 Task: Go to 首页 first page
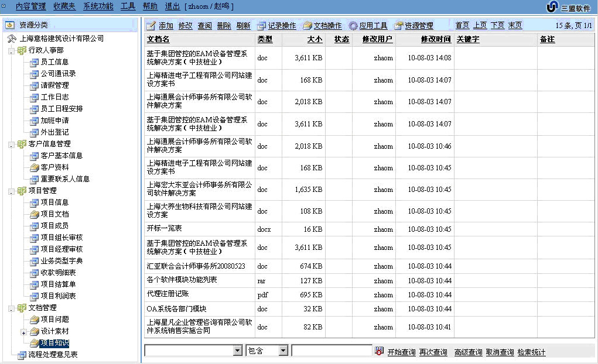pyautogui.click(x=462, y=25)
